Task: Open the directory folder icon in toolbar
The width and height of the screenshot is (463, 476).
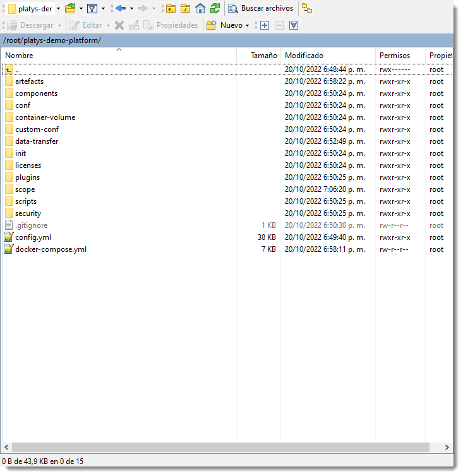Action: coord(70,8)
